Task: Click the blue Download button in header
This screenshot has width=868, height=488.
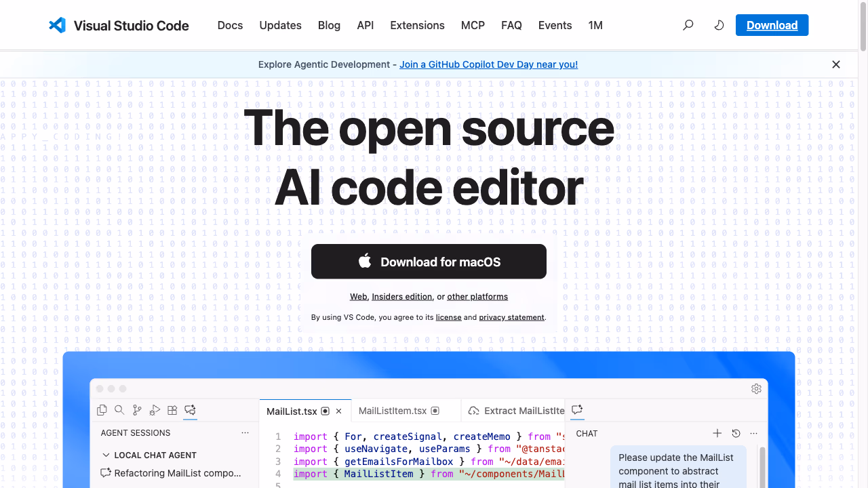Action: click(x=772, y=25)
